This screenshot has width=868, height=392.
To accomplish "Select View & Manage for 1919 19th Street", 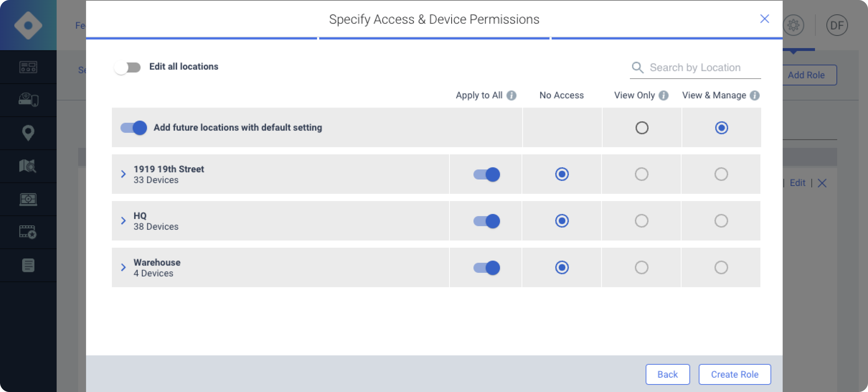I will (721, 174).
